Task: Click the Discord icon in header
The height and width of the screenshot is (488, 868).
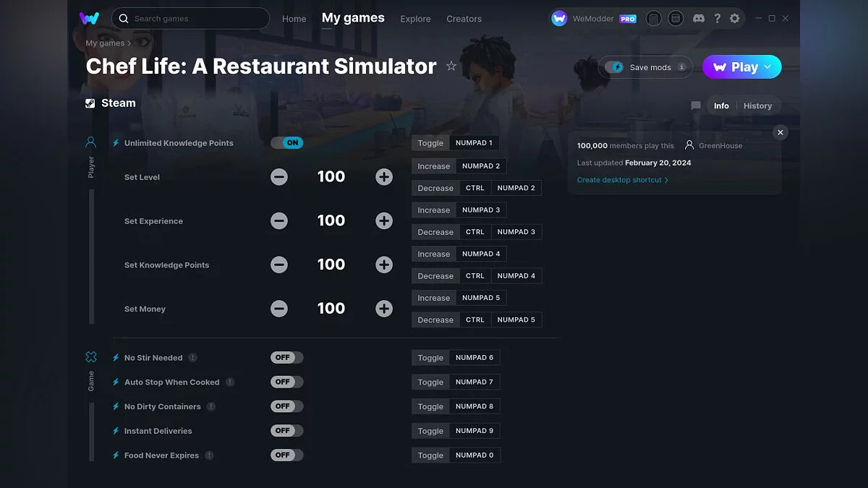Action: [x=699, y=19]
